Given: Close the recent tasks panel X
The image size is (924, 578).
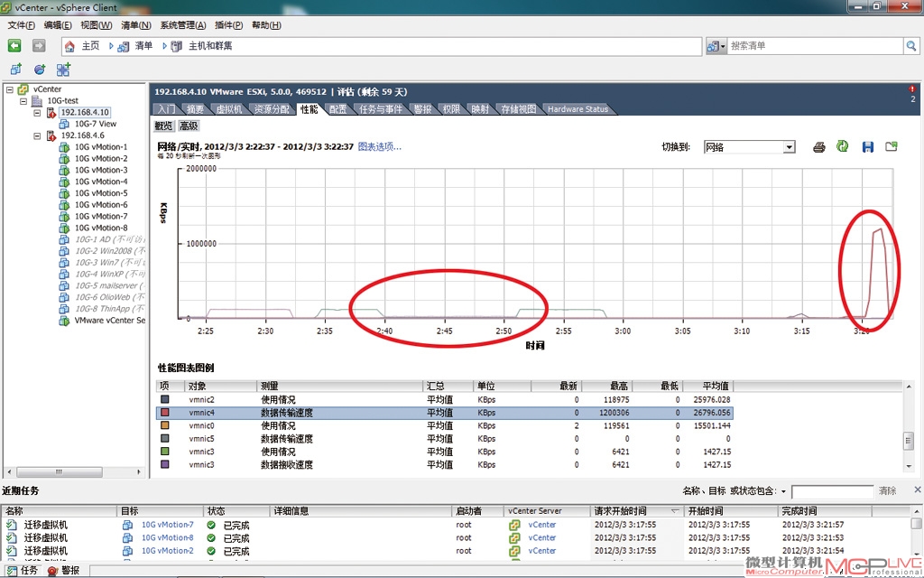Looking at the screenshot, I should point(918,490).
